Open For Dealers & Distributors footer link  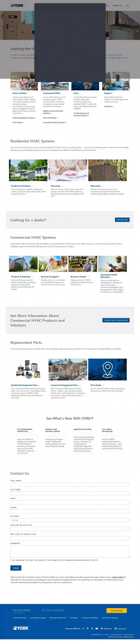[90, 618]
